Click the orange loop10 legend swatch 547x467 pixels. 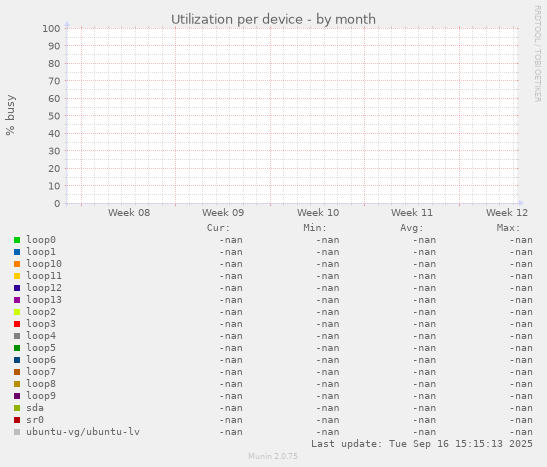tap(17, 264)
